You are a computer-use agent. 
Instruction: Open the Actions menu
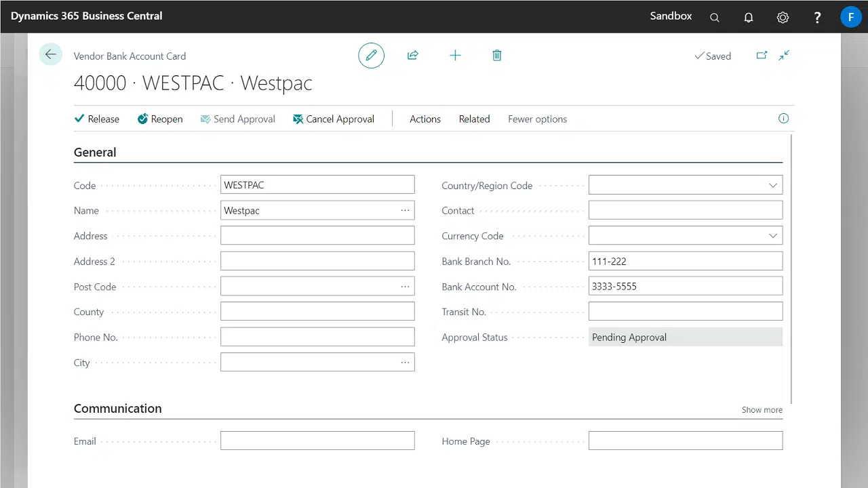pos(425,119)
